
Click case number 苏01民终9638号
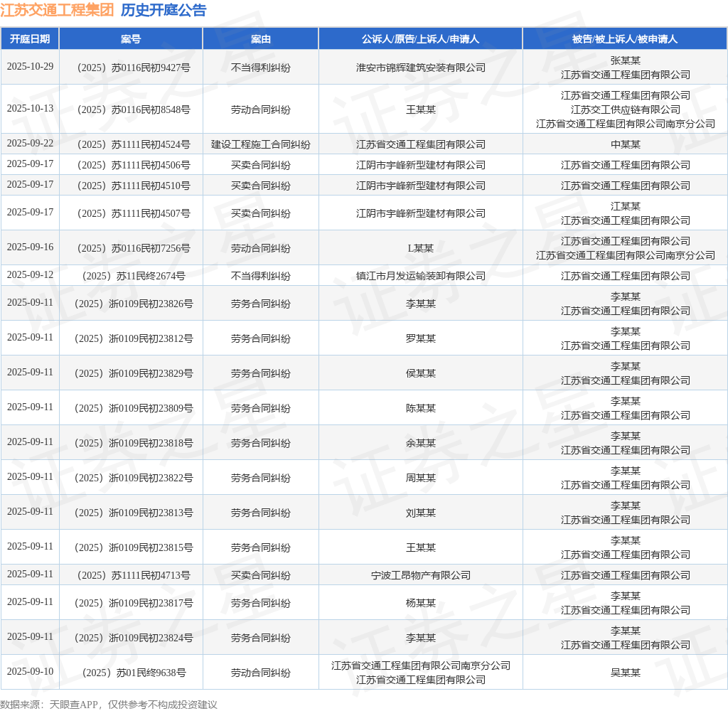tap(134, 673)
